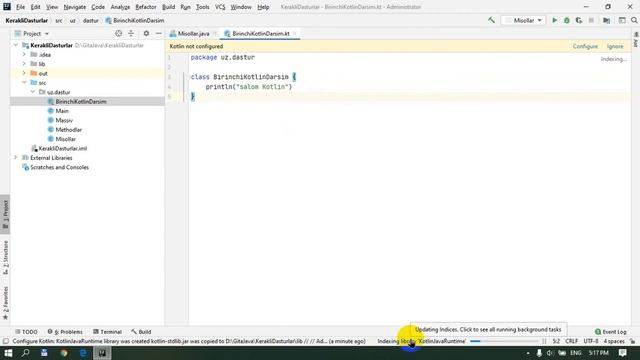Open the Project view selector dropdown

pos(32,33)
